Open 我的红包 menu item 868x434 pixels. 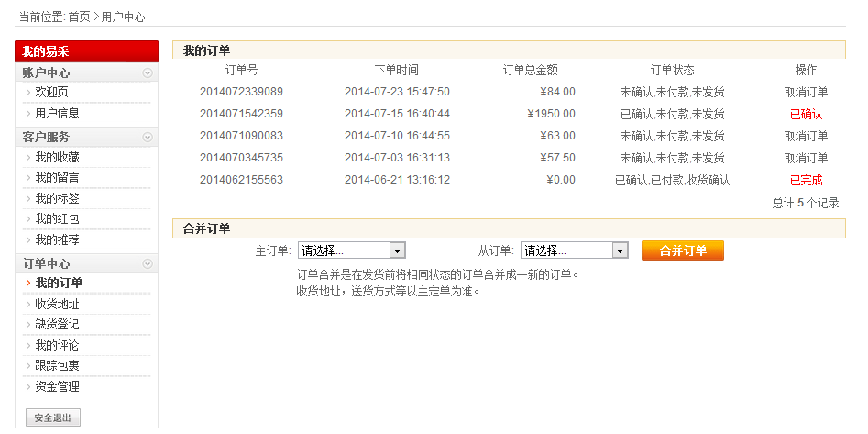click(57, 218)
